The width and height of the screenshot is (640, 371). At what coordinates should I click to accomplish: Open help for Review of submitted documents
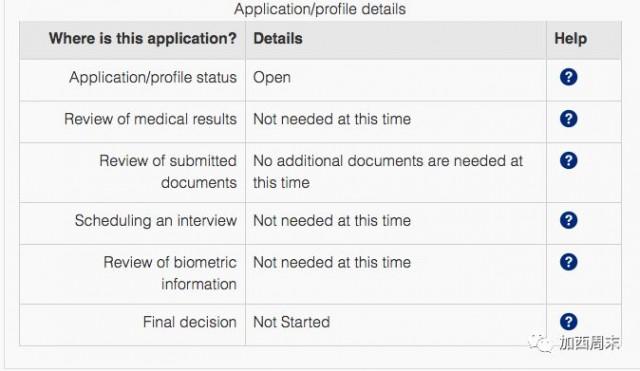pyautogui.click(x=569, y=160)
